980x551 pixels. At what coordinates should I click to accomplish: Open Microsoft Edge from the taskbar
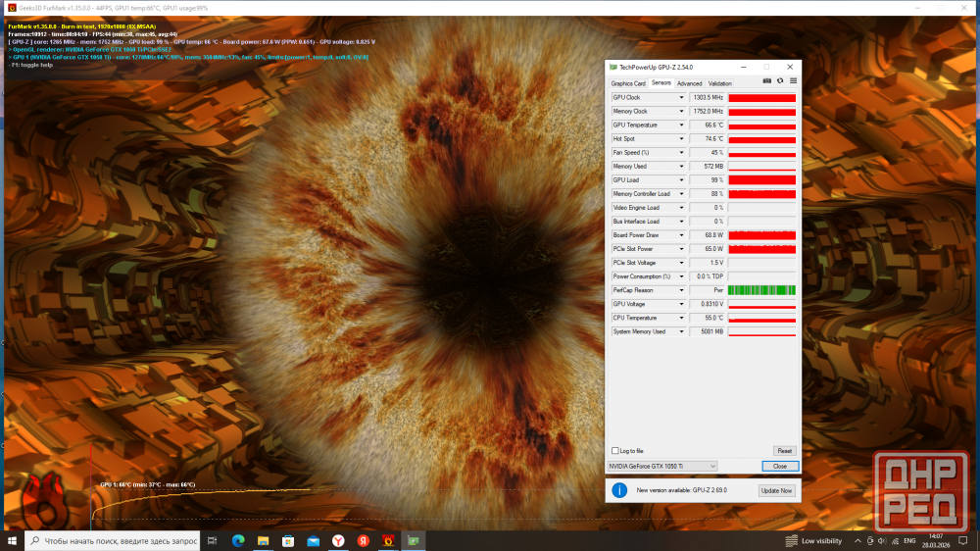[238, 540]
